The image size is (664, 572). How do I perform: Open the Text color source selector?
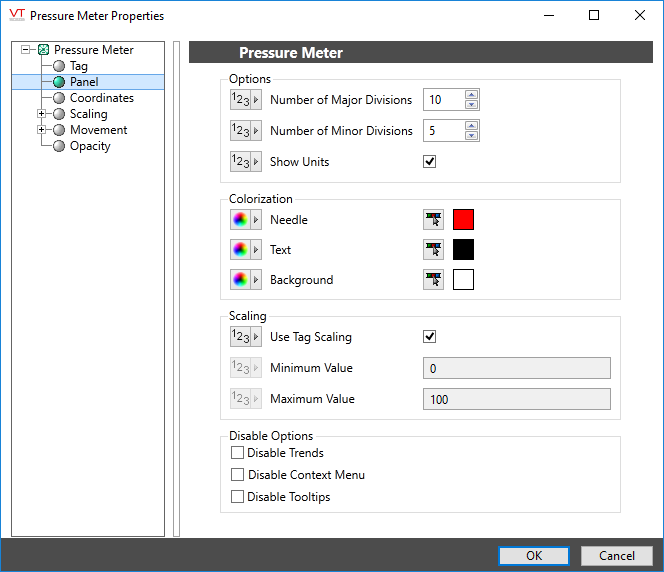(x=245, y=250)
